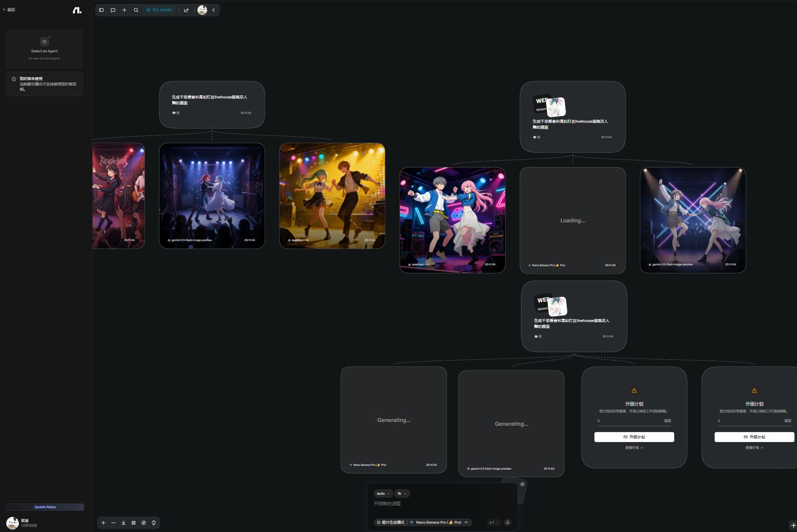Click the grid layout icon

click(134, 523)
